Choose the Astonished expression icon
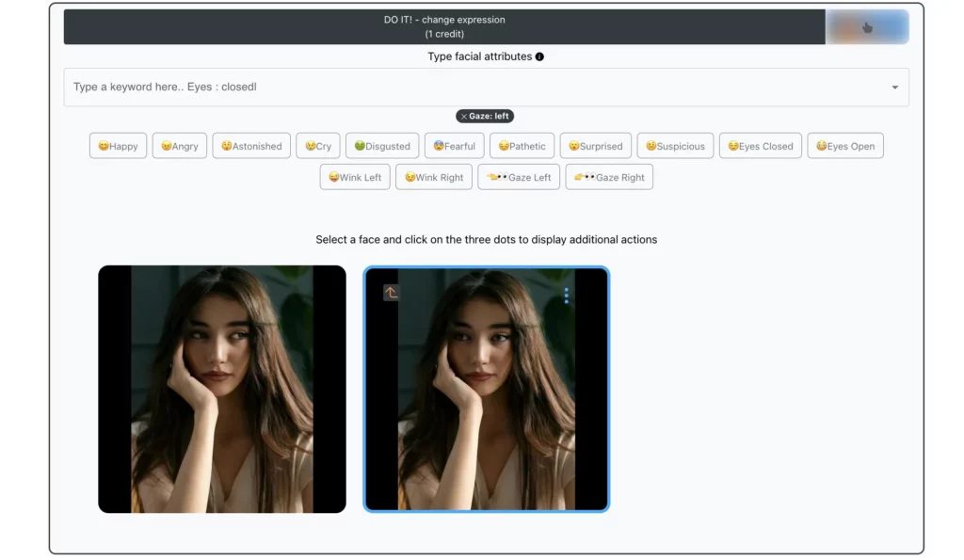The width and height of the screenshot is (964, 560). tap(250, 146)
